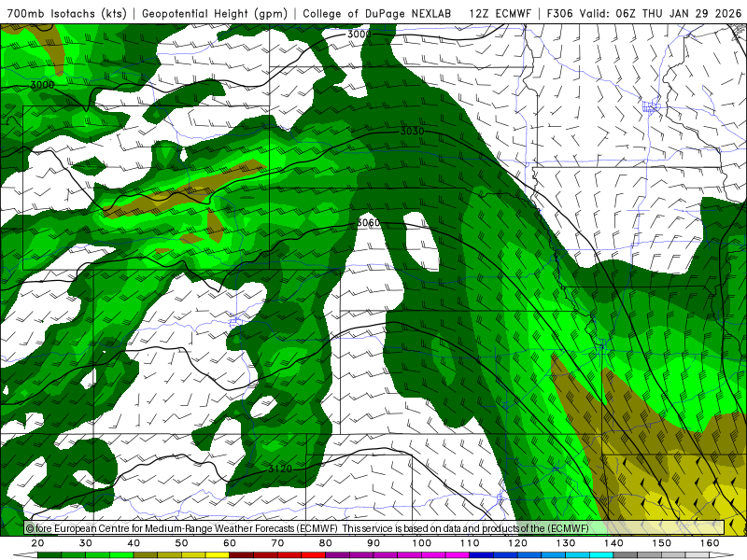This screenshot has height=560, width=747.
Task: Click the 3120 height contour label
Action: pyautogui.click(x=280, y=469)
